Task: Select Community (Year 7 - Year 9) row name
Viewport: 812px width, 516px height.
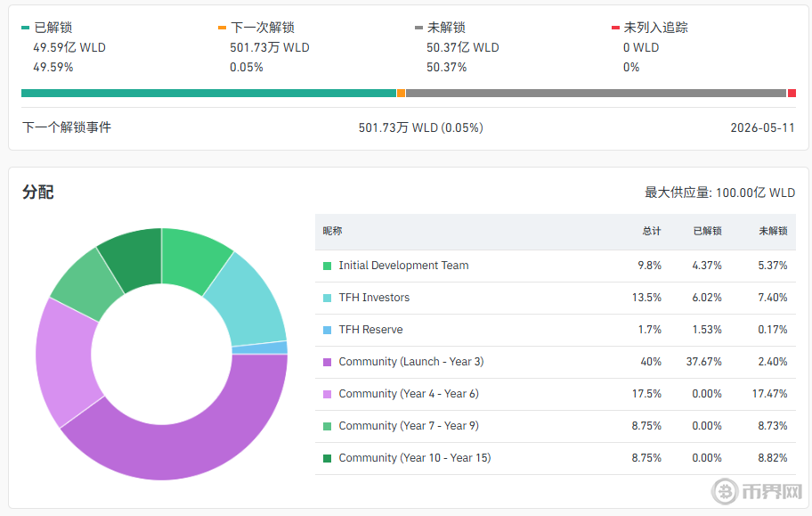Action: click(x=409, y=426)
